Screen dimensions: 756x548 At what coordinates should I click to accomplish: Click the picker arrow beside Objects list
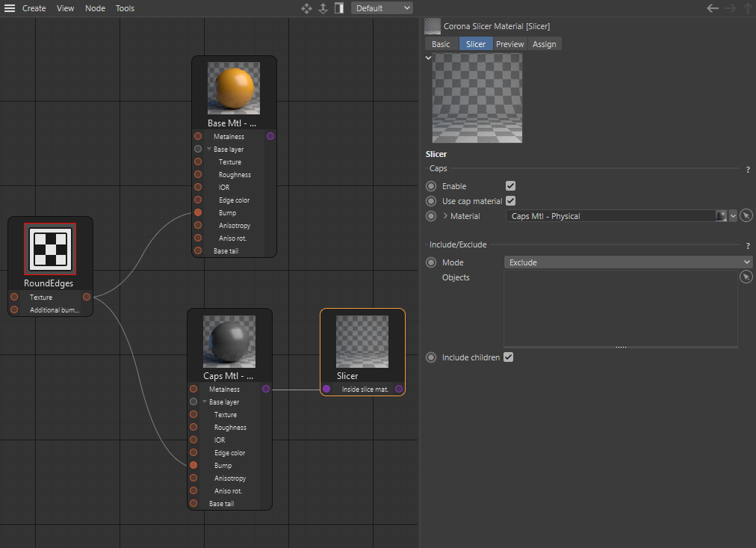click(x=746, y=277)
